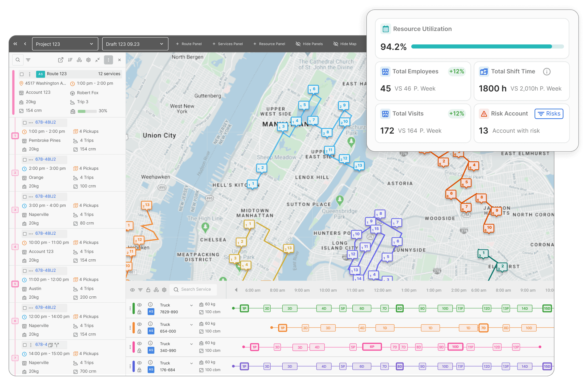The height and width of the screenshot is (382, 588).
Task: Open sort order icon in route panel
Action: (x=70, y=60)
